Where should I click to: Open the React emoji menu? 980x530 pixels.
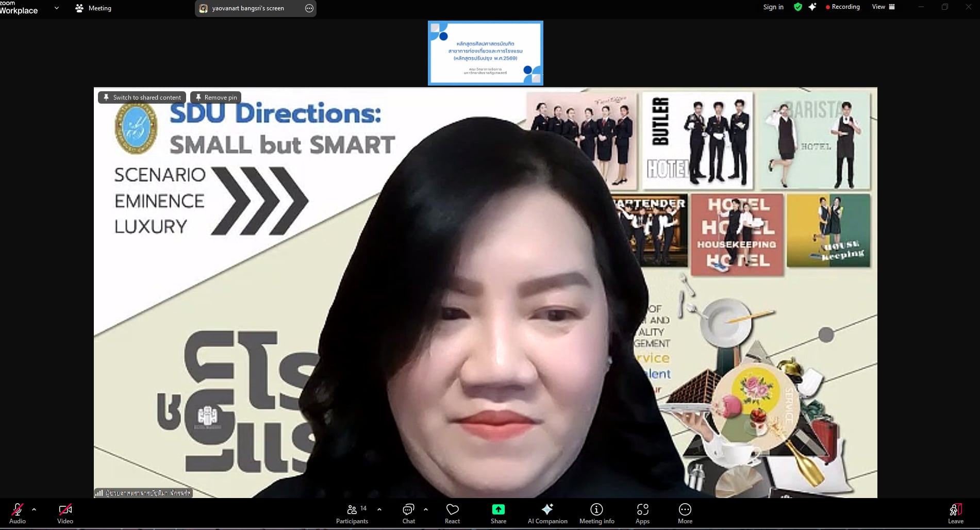[452, 514]
